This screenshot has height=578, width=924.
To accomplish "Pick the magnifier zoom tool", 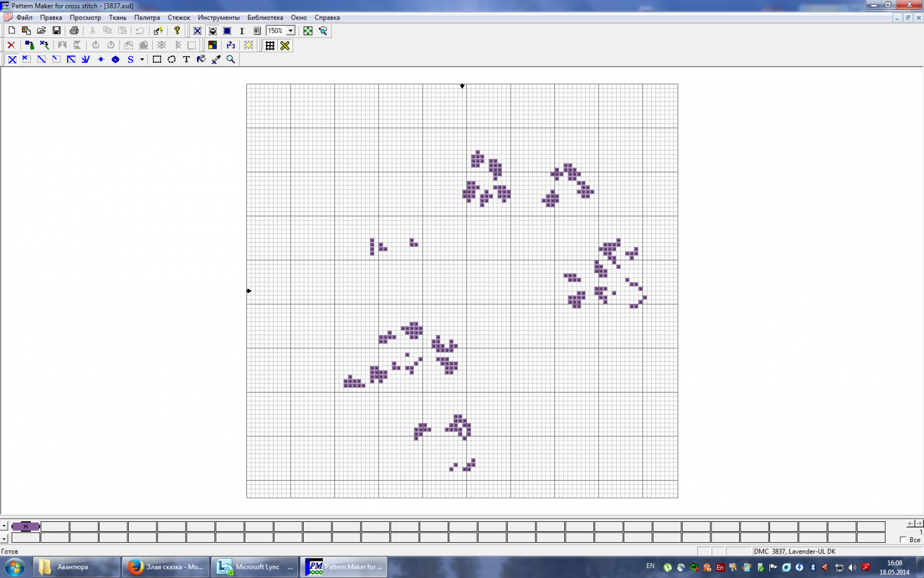I will tap(231, 60).
